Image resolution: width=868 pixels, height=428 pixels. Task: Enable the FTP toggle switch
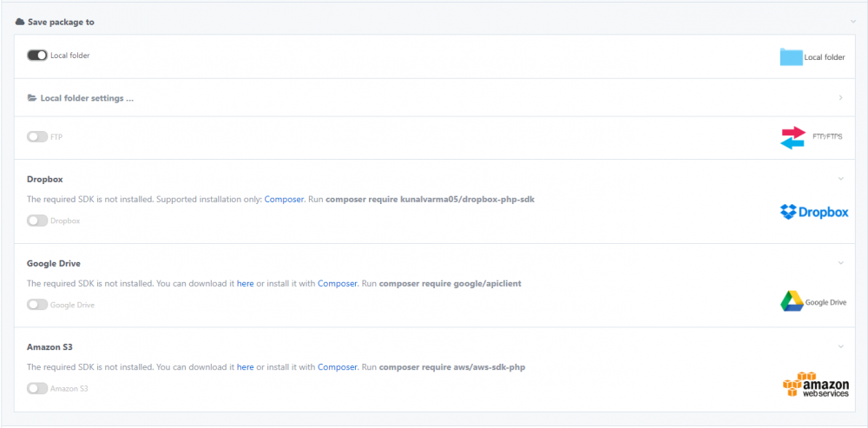pos(37,137)
